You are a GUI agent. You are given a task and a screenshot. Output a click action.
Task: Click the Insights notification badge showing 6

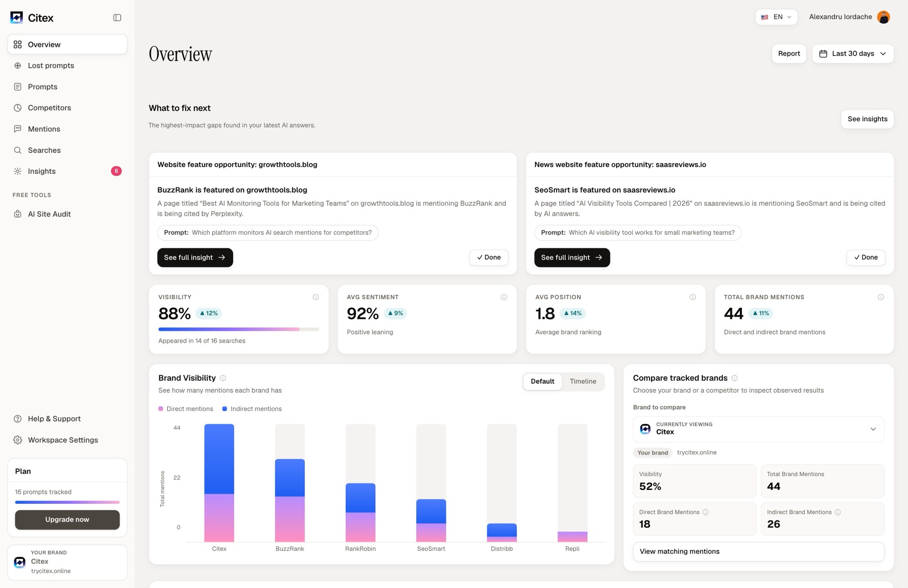tap(116, 171)
